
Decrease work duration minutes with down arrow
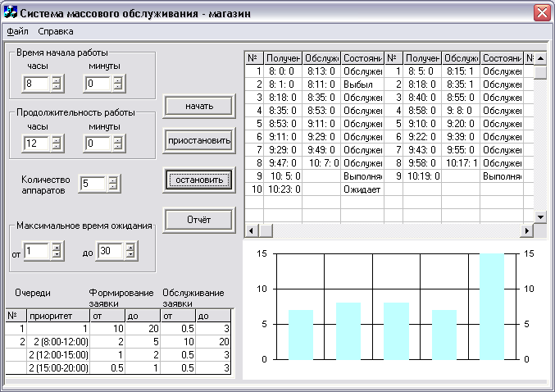pos(117,147)
